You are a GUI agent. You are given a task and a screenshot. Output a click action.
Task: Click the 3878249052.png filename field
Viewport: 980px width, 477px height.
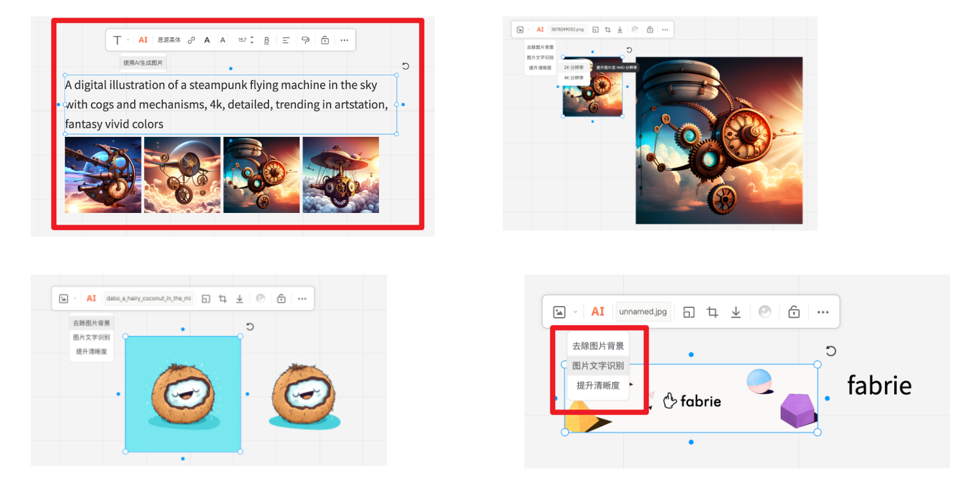pos(568,29)
